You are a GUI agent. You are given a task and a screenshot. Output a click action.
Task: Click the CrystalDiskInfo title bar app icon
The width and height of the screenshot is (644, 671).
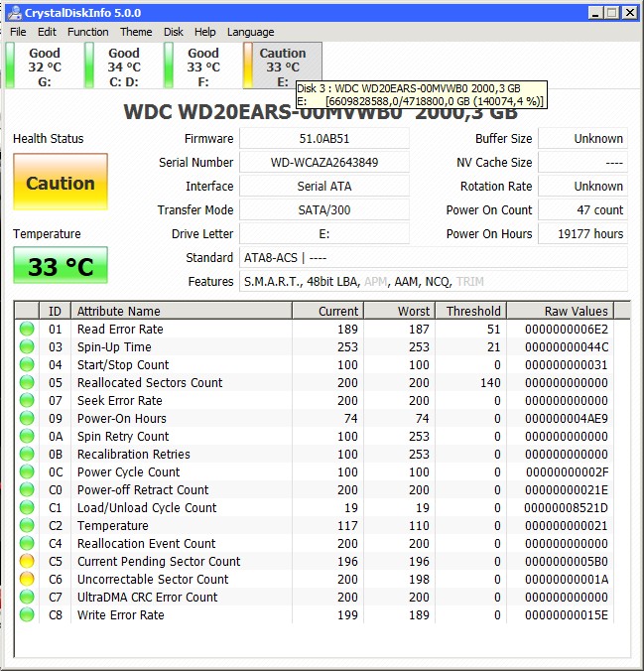(14, 13)
